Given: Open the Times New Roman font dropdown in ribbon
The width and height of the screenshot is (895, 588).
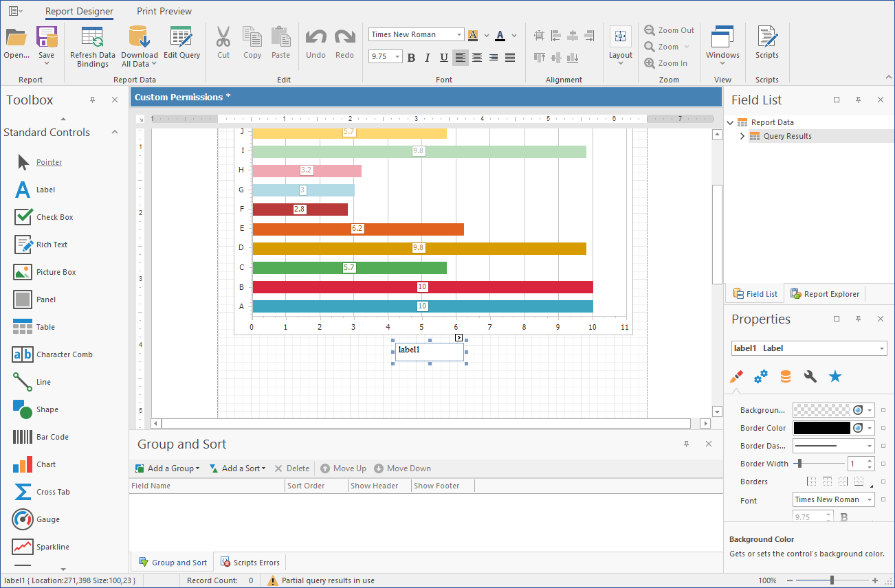Looking at the screenshot, I should coord(459,35).
